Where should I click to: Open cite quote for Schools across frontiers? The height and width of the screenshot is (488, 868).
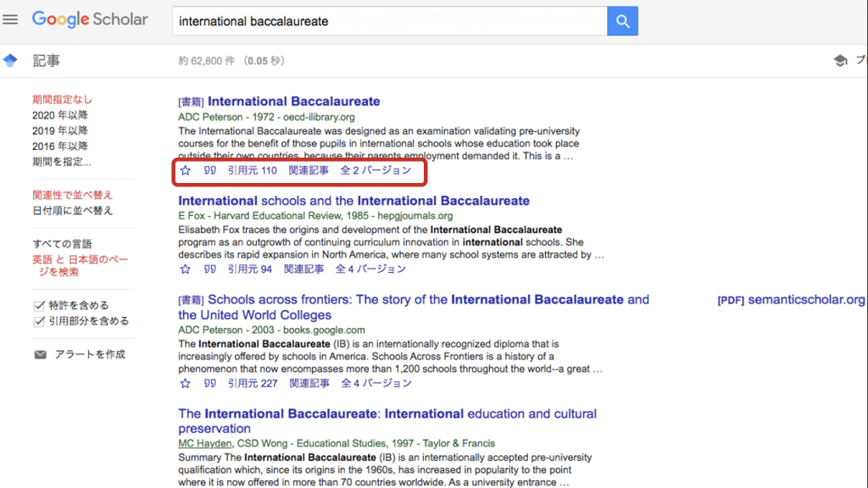point(210,384)
